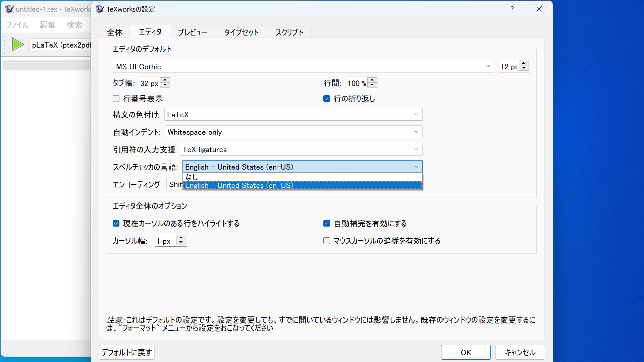The width and height of the screenshot is (644, 362).
Task: Switch to the エディタ tab
Action: point(150,32)
